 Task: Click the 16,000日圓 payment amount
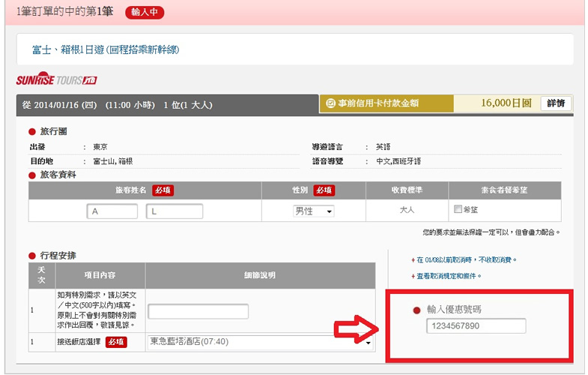point(506,103)
